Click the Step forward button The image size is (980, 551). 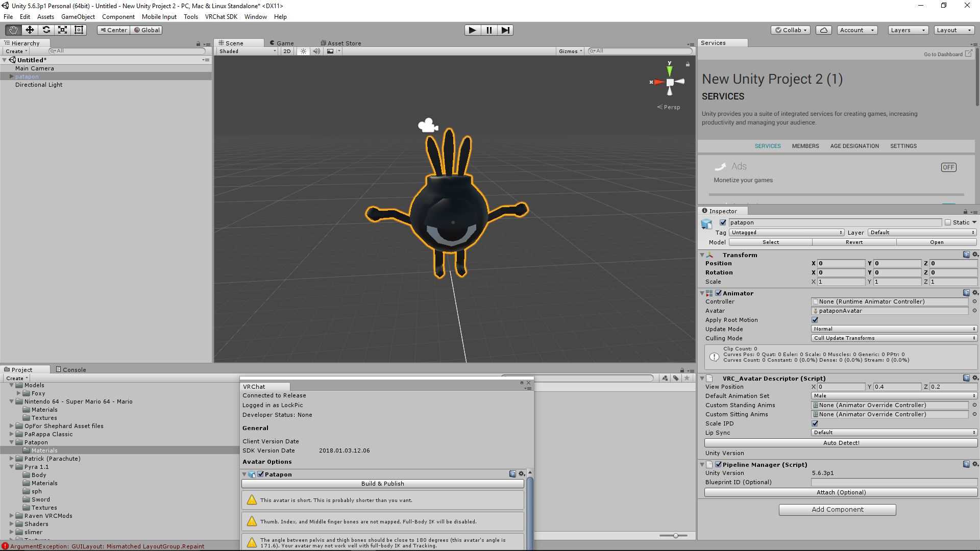click(505, 30)
